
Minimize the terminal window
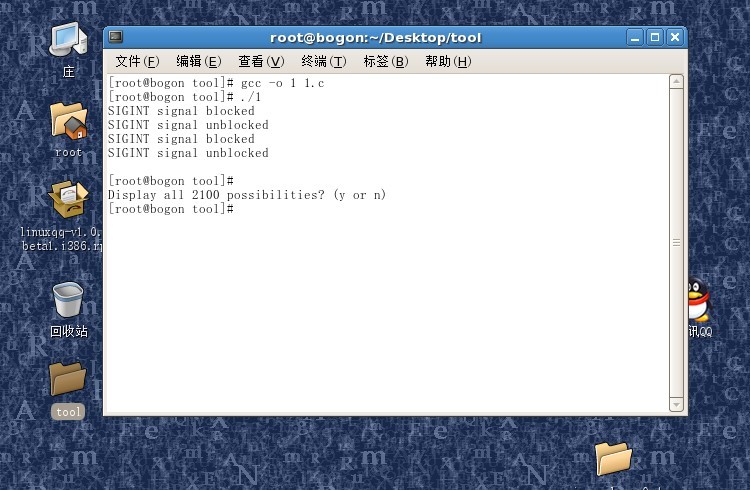point(635,37)
